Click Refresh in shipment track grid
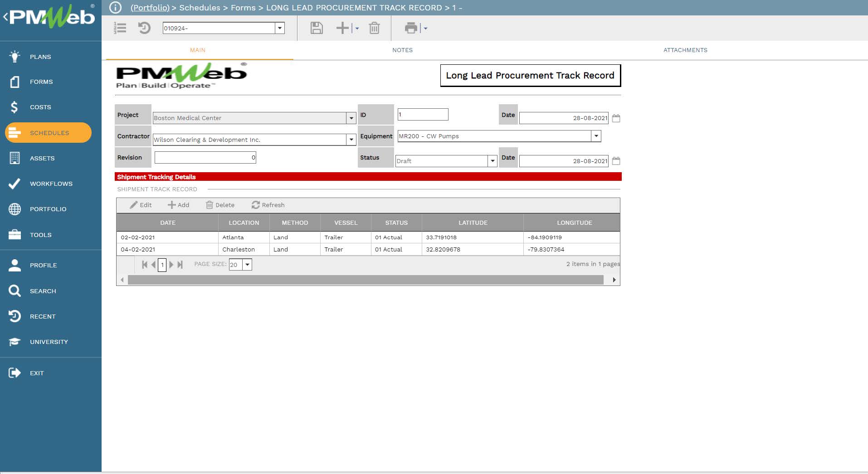Viewport: 868px width, 474px height. [268, 205]
